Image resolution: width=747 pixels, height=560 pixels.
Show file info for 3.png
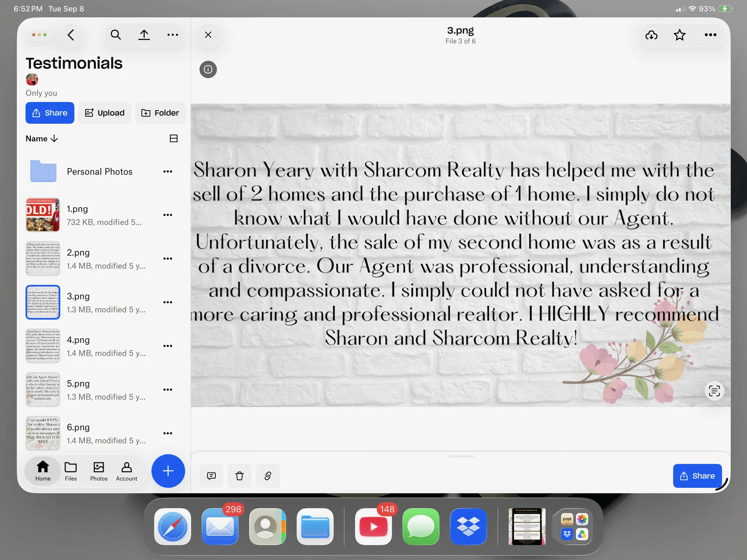pos(208,69)
